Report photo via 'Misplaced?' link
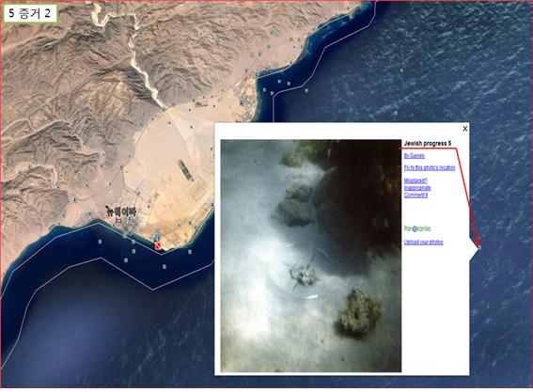Viewport: 533px width, 392px height. point(415,180)
